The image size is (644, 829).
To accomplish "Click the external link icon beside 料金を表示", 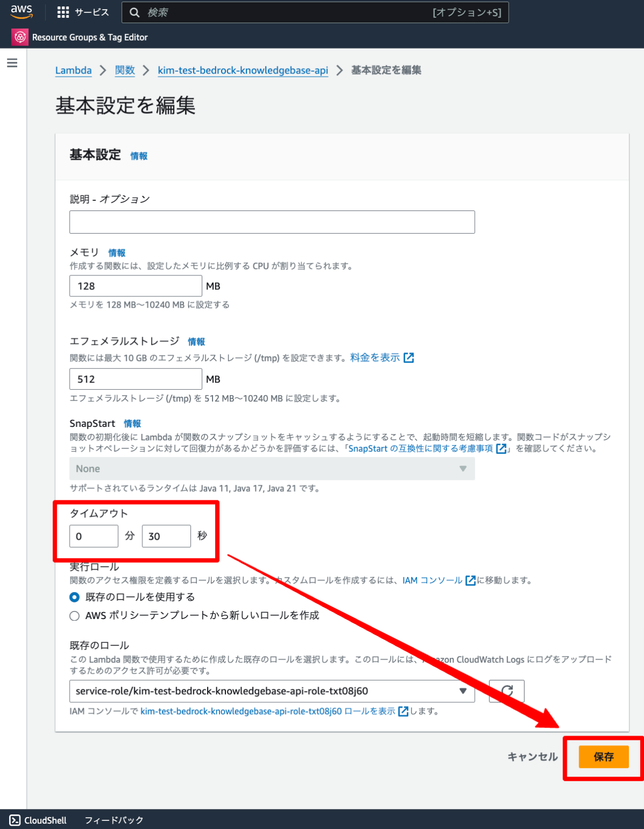I will point(410,357).
